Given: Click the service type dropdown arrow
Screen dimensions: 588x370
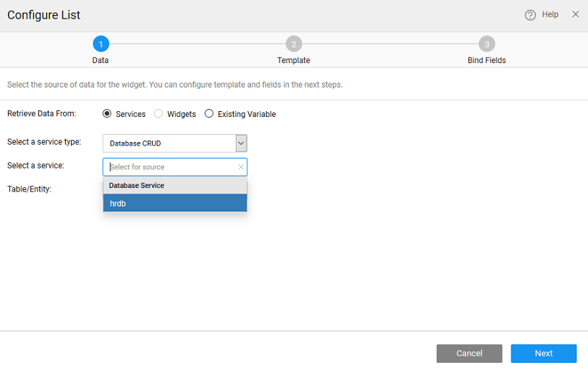Looking at the screenshot, I should pos(241,143).
